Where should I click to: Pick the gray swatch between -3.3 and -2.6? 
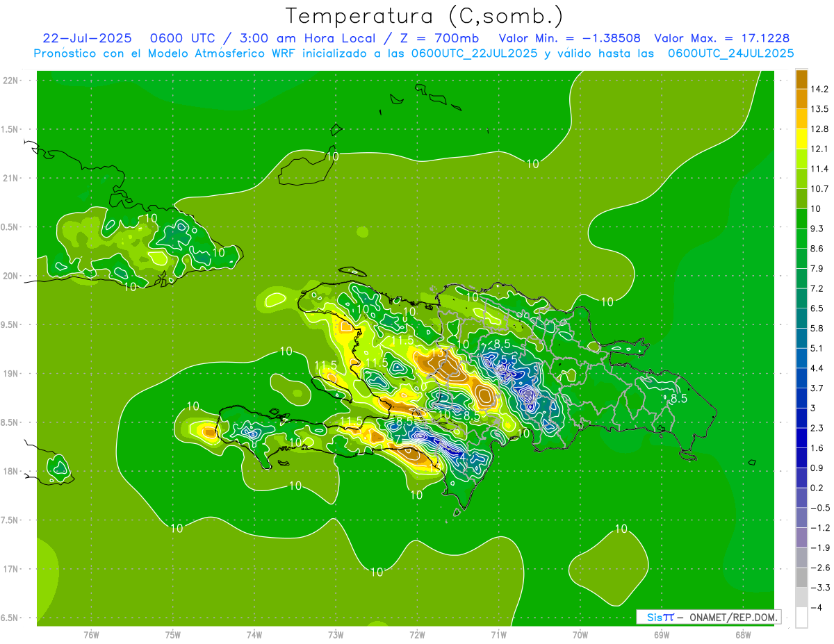pyautogui.click(x=801, y=577)
